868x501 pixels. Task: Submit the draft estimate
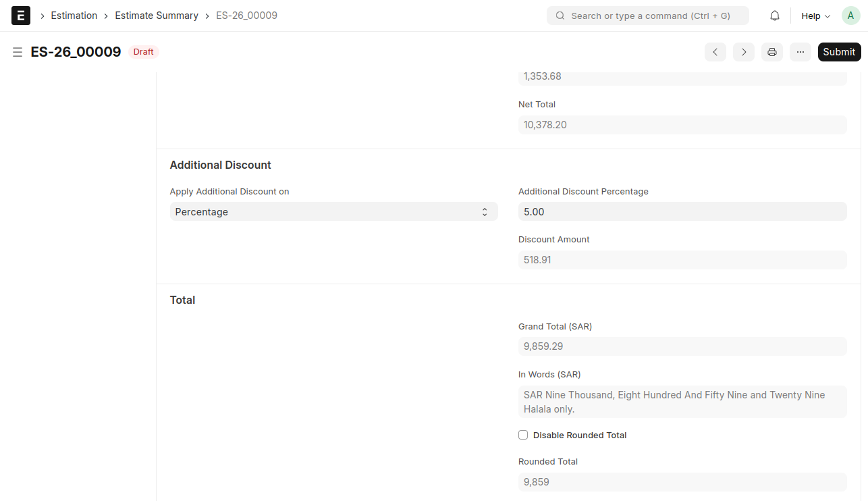[839, 52]
